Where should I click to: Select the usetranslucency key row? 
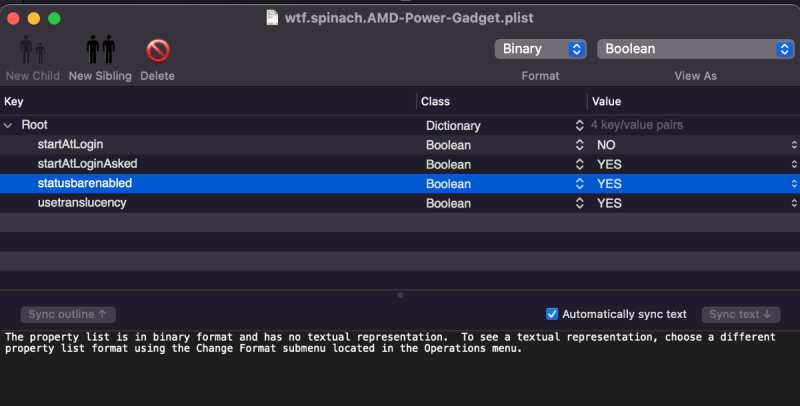pos(81,203)
